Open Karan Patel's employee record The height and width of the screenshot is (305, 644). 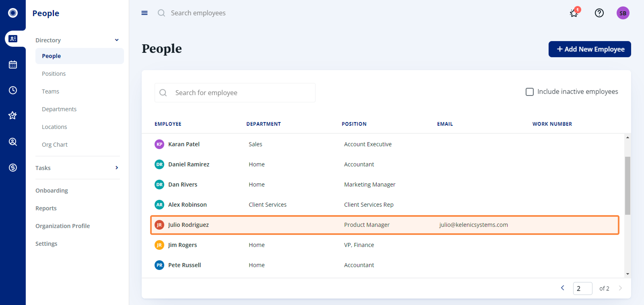(x=184, y=144)
